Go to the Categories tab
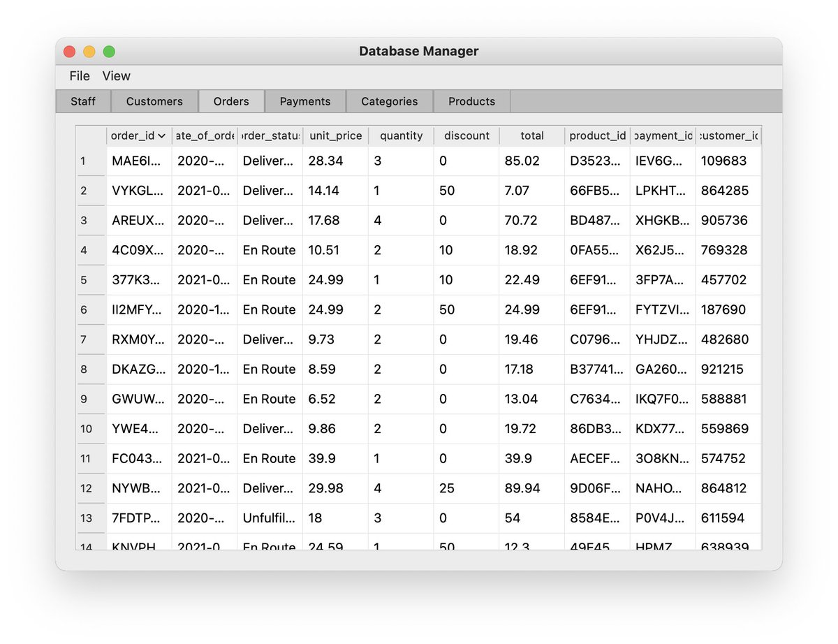Screen dimensions: 838x644 click(390, 101)
